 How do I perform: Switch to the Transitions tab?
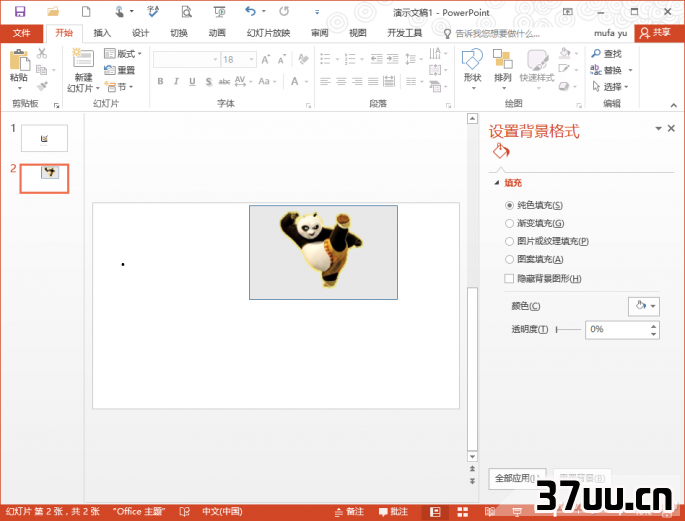pyautogui.click(x=179, y=33)
